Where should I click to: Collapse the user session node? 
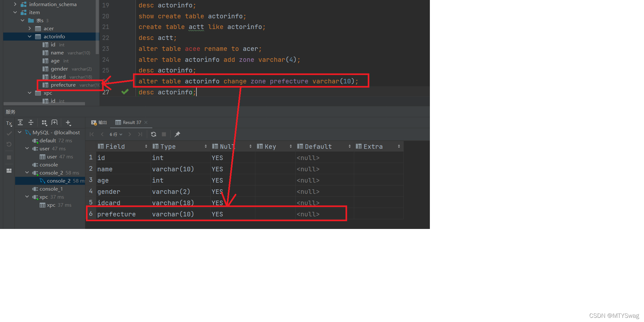click(27, 148)
